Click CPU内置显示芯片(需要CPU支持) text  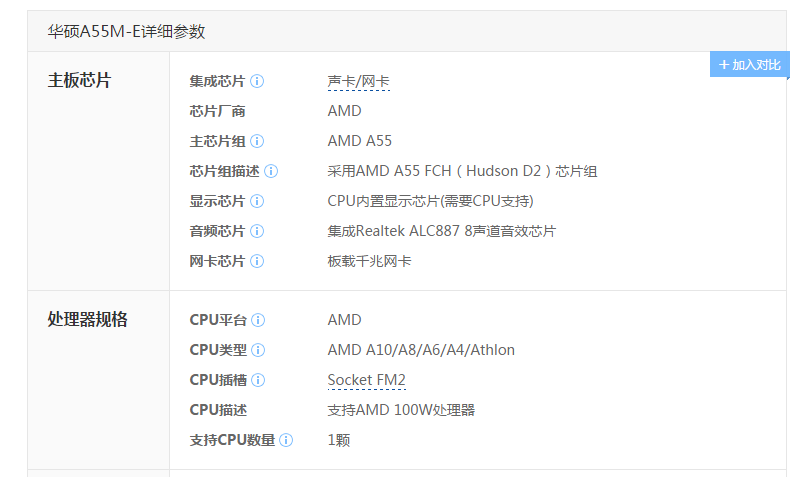[430, 201]
